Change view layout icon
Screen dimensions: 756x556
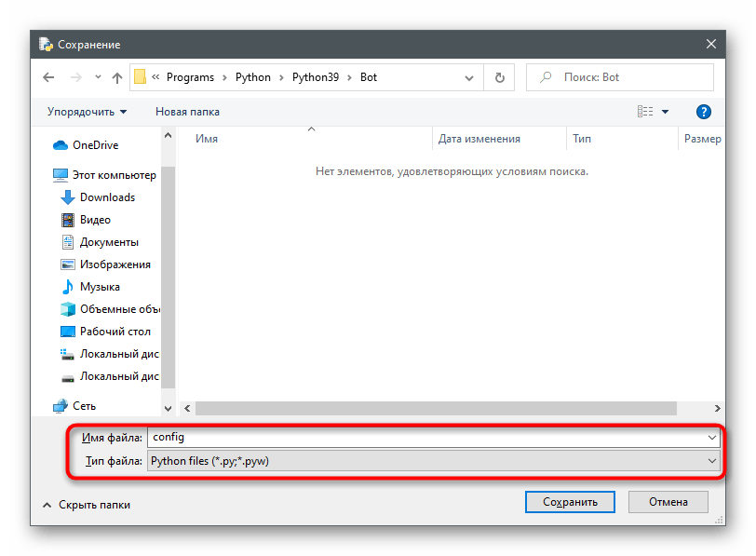[x=645, y=112]
